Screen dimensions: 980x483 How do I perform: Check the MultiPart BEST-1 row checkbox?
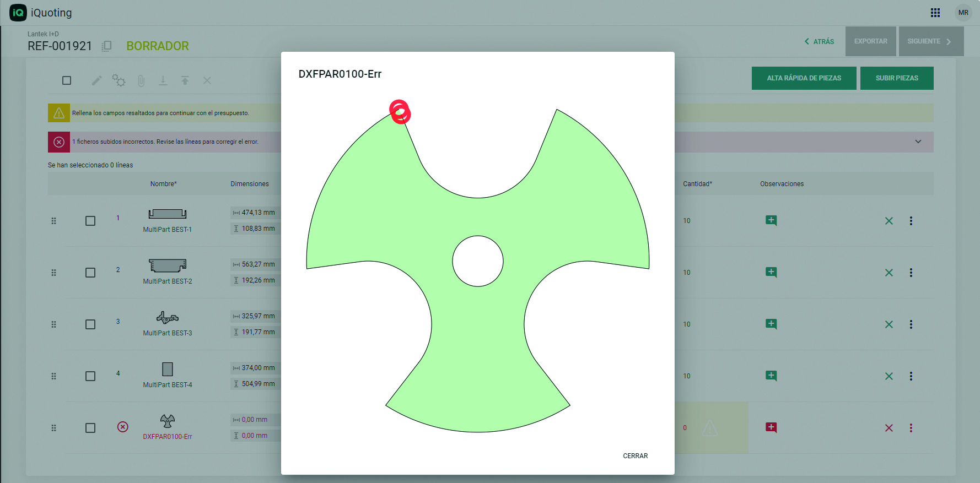90,221
